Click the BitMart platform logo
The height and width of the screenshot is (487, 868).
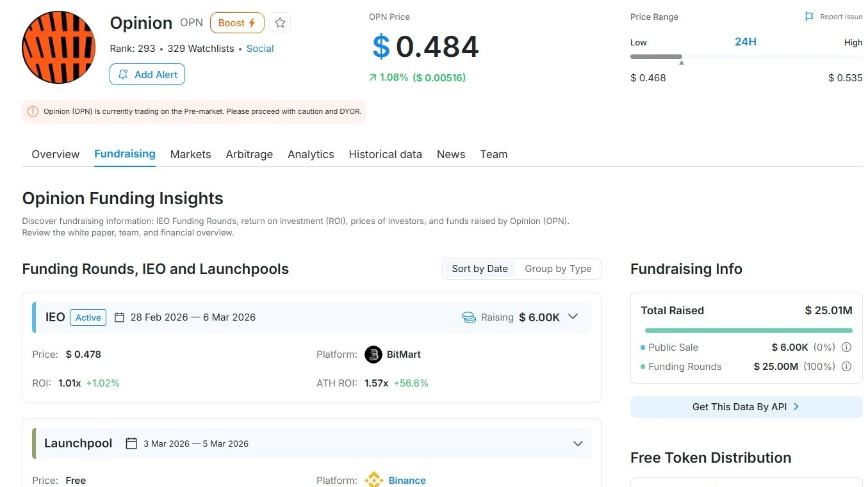coord(373,355)
